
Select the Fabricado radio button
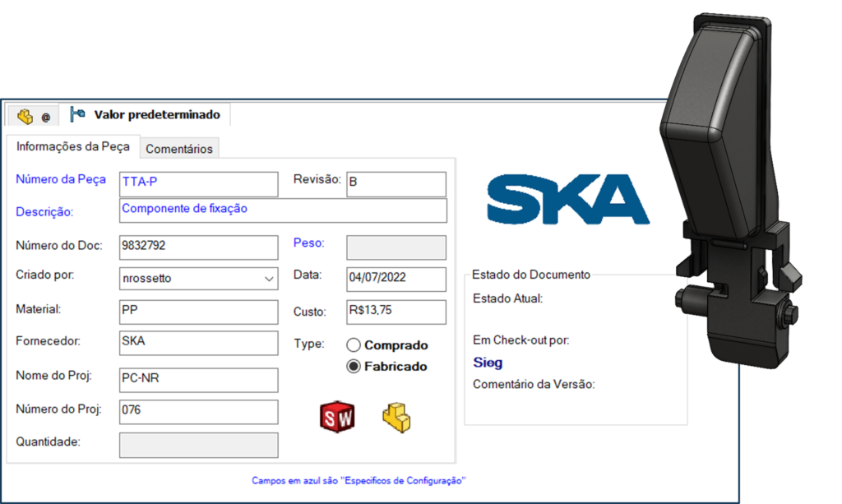pyautogui.click(x=354, y=367)
